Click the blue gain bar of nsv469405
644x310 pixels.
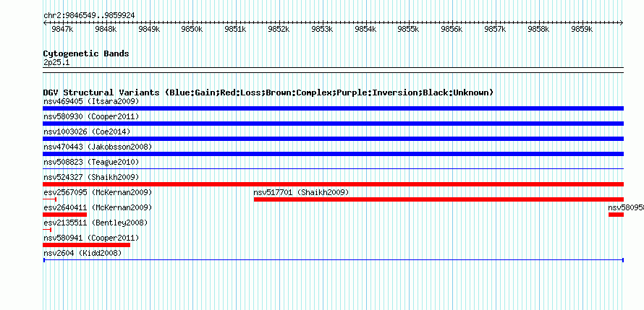pyautogui.click(x=333, y=108)
